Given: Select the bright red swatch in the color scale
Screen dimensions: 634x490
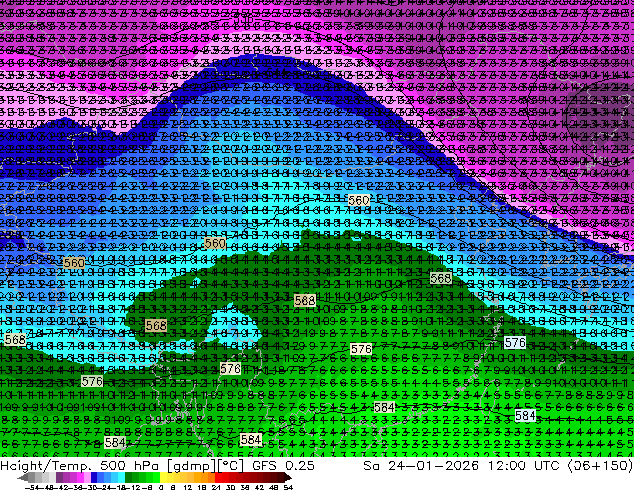Looking at the screenshot, I should pos(218,477).
